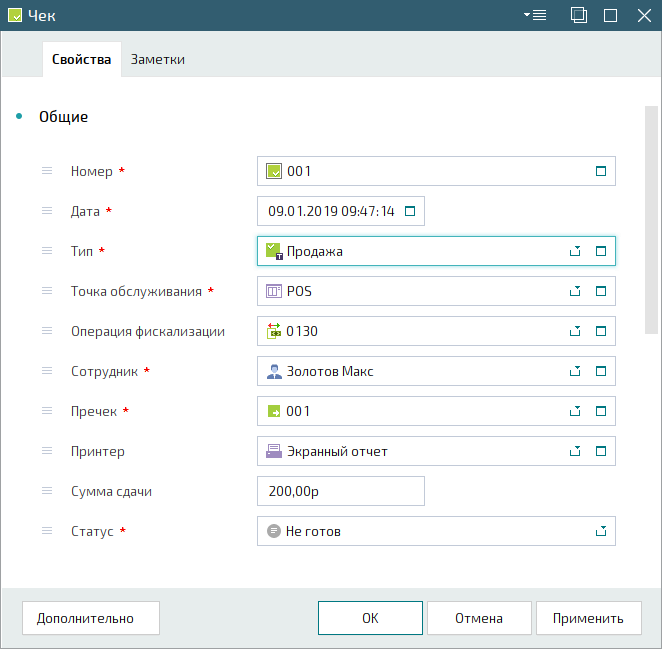Expand the Тип selection list
This screenshot has width=662, height=649.
click(x=575, y=251)
